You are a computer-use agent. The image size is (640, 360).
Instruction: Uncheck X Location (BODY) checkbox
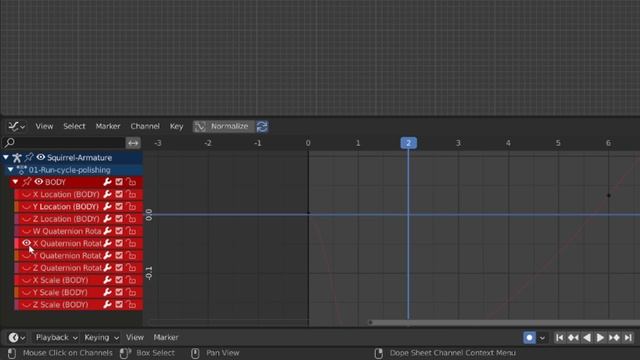(x=119, y=194)
